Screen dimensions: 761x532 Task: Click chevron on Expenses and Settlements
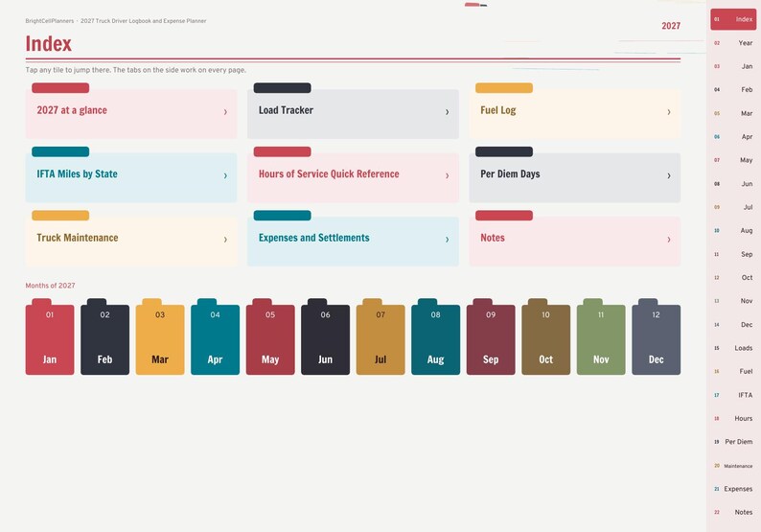(x=447, y=239)
